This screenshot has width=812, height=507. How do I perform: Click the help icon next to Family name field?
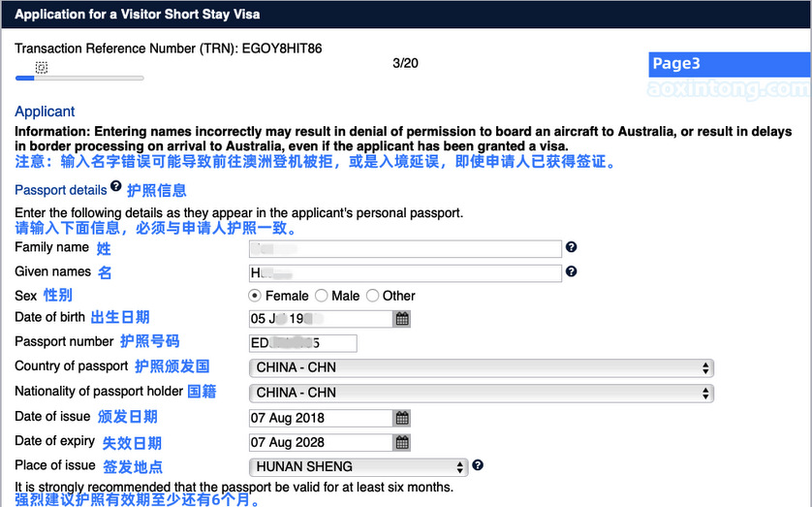click(x=571, y=247)
